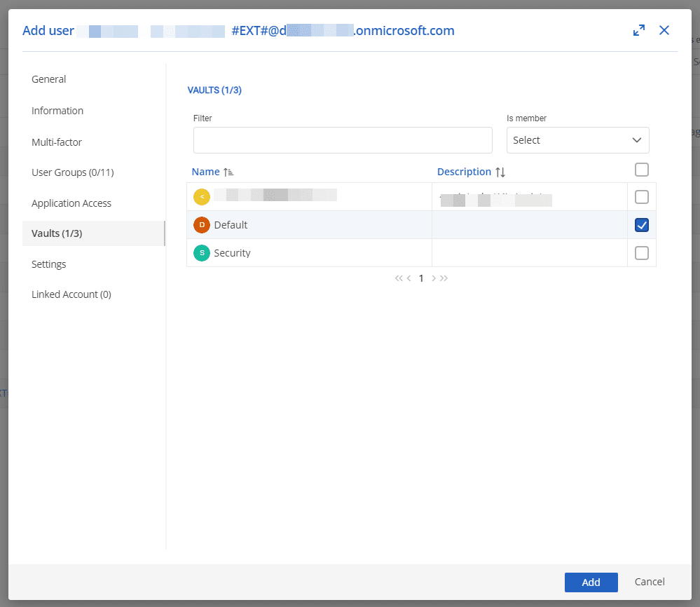700x607 pixels.
Task: Click the green Security vault avatar icon
Action: pyautogui.click(x=202, y=253)
